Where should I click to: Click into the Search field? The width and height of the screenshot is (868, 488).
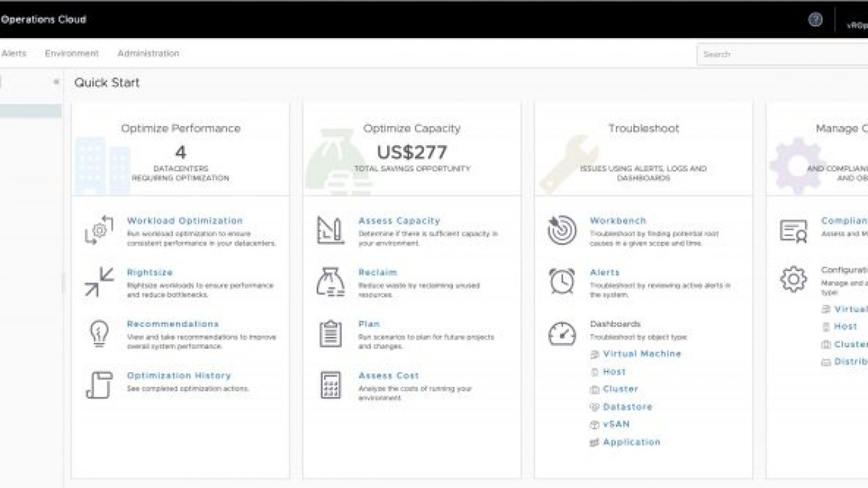tap(783, 54)
